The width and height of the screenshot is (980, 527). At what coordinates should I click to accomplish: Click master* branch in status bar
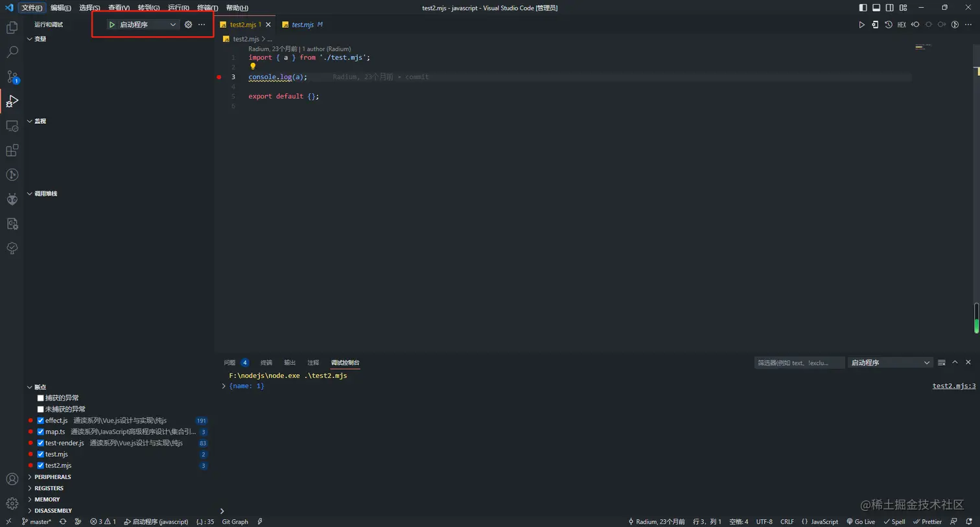tap(36, 521)
